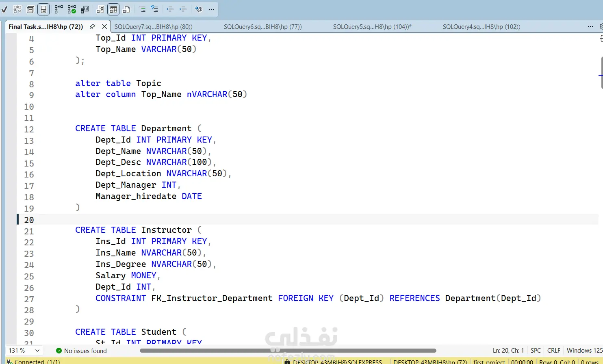
Task: Switch to the SQLQuery6 tab
Action: tap(263, 27)
